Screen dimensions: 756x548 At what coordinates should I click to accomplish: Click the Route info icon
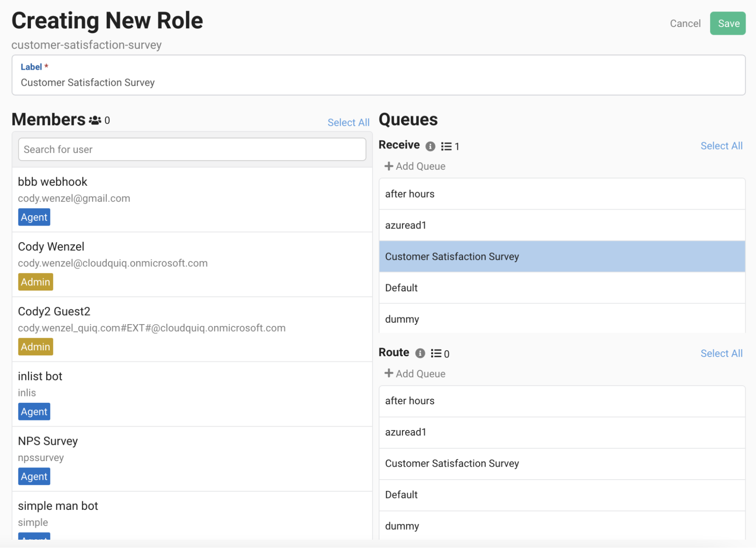(x=420, y=353)
